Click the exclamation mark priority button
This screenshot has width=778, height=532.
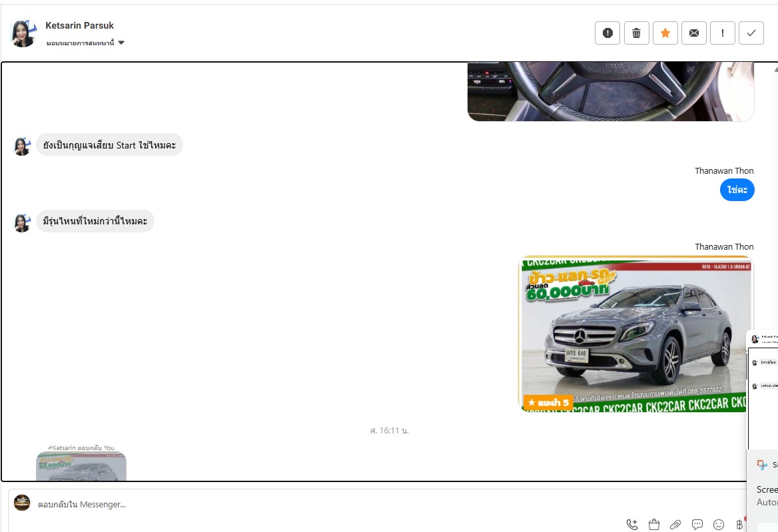coord(723,33)
